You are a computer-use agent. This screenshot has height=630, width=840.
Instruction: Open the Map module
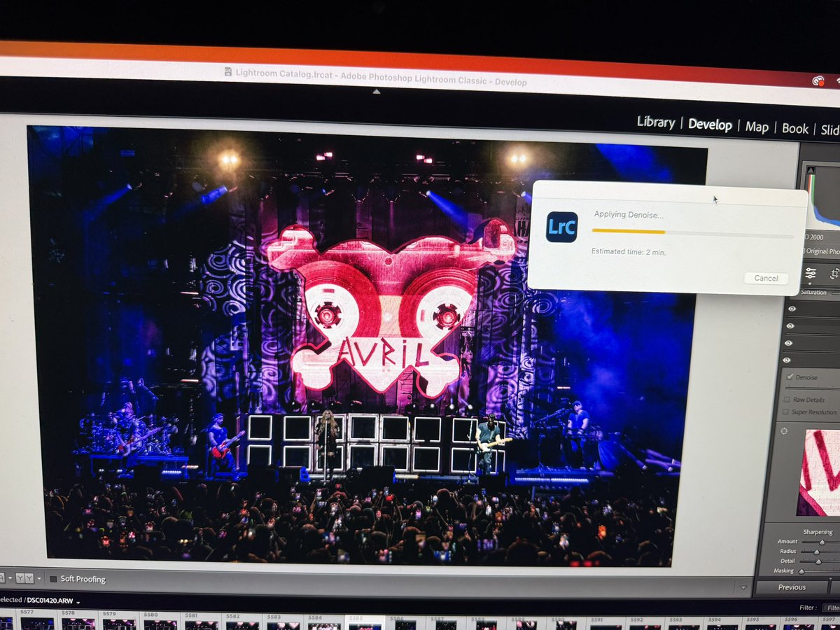(757, 127)
